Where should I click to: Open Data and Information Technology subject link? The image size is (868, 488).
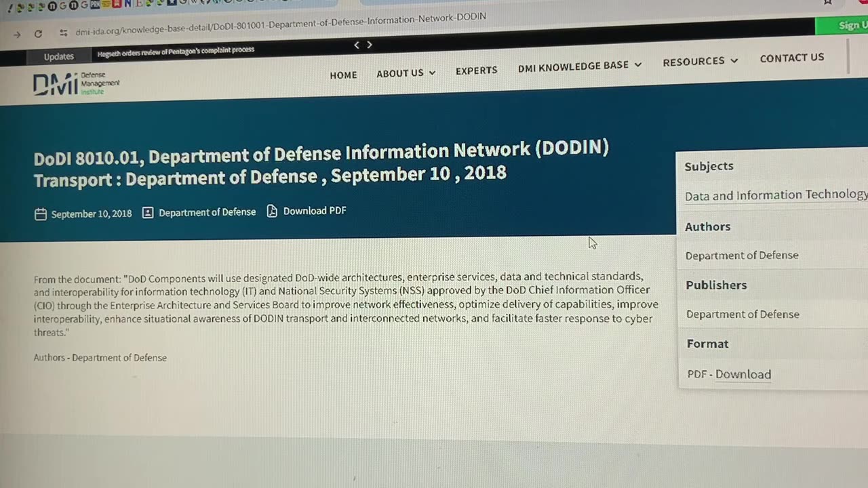click(x=776, y=195)
